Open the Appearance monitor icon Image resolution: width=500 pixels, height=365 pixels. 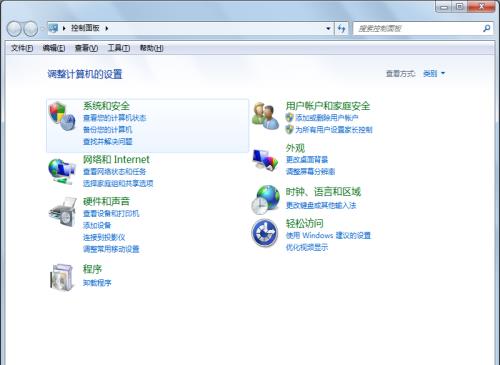click(x=265, y=160)
